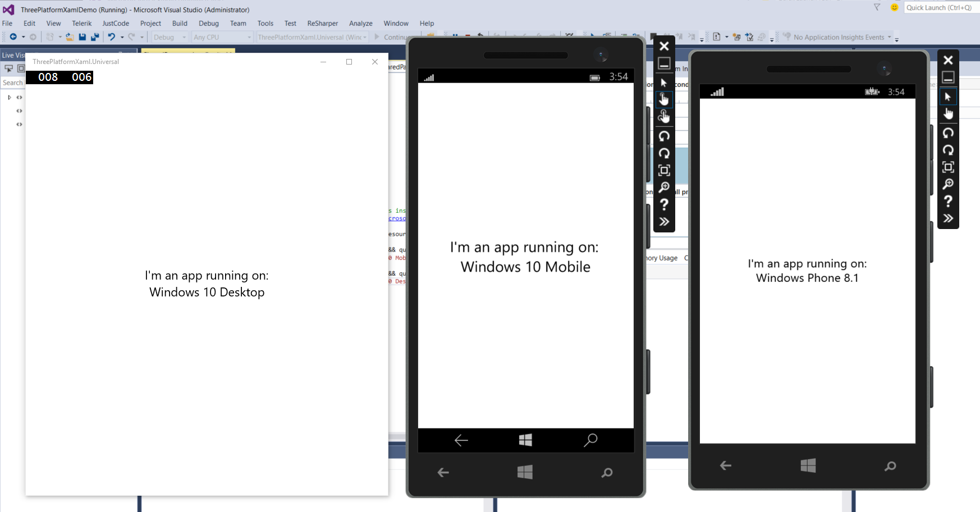Click the Undo arrow in Visual Studio toolbar
Image resolution: width=980 pixels, height=512 pixels.
[x=112, y=37]
